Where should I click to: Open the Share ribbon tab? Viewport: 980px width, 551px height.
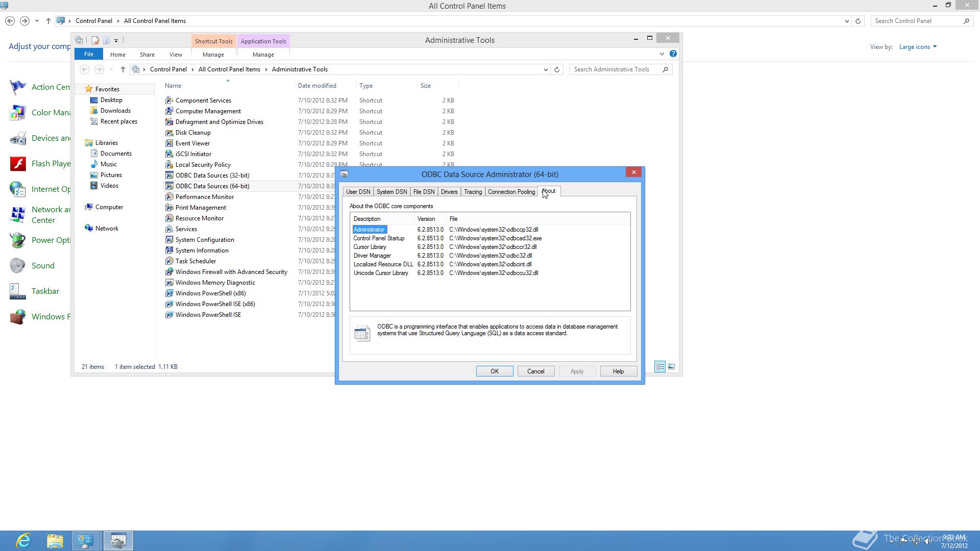point(147,55)
